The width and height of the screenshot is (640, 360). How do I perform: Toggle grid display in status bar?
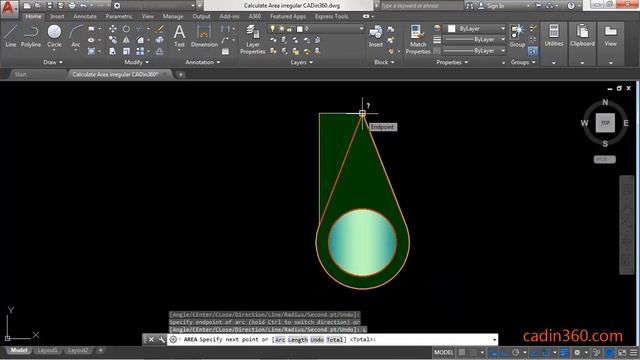462,352
